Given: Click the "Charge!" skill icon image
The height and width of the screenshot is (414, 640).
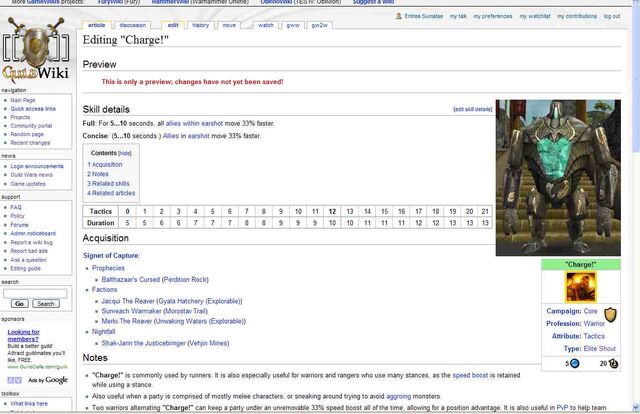Looking at the screenshot, I should [x=580, y=287].
